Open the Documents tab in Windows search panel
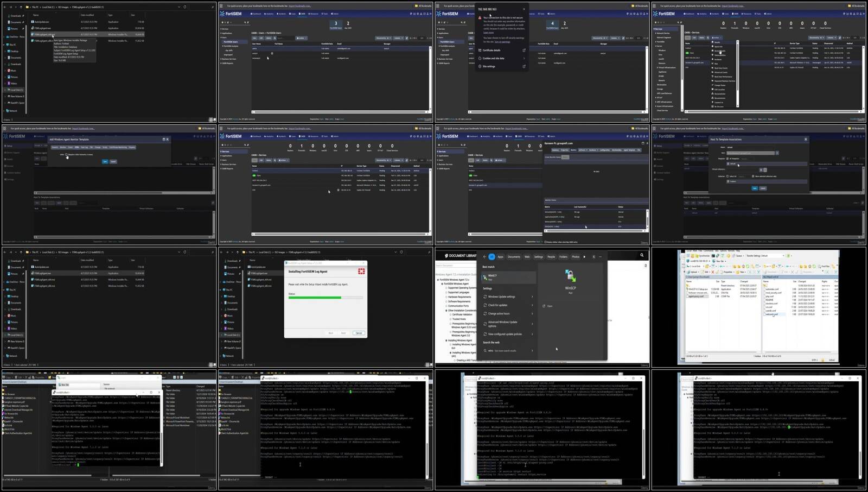Viewport: 868px width, 492px height. tap(514, 257)
